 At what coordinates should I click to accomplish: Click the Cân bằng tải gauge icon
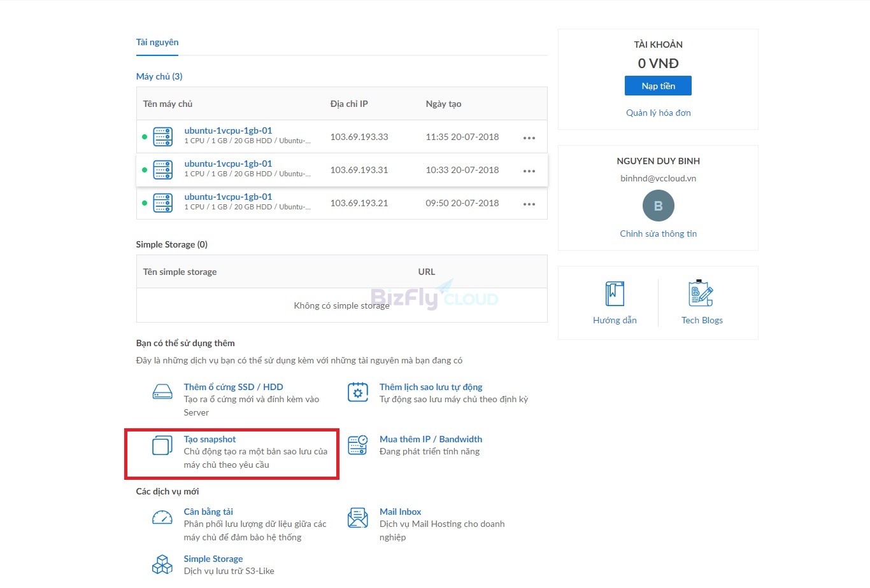coord(162,517)
